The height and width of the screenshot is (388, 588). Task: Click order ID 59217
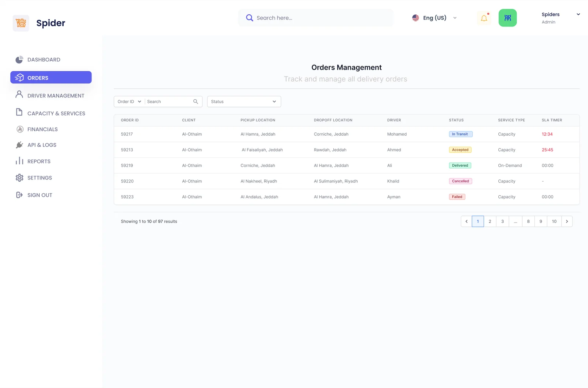pyautogui.click(x=127, y=134)
